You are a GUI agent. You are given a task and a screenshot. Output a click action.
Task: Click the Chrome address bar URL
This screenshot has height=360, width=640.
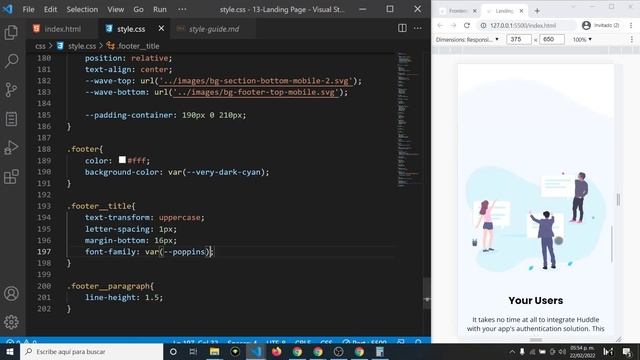tap(523, 25)
